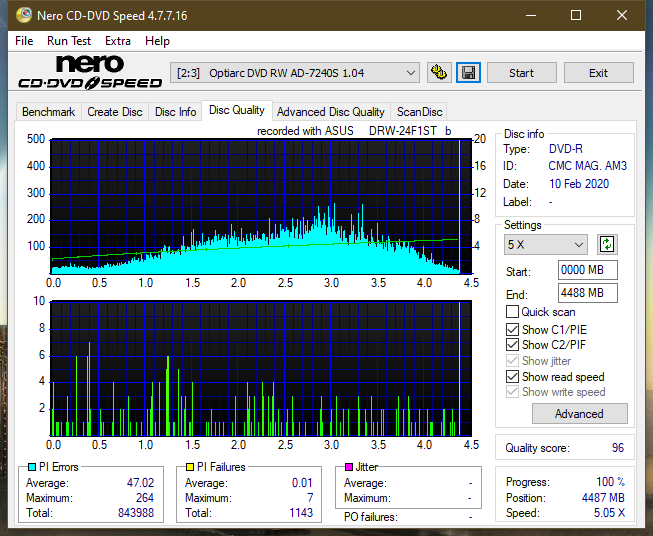
Task: Click the PI Errors upper graph
Action: coord(261,206)
